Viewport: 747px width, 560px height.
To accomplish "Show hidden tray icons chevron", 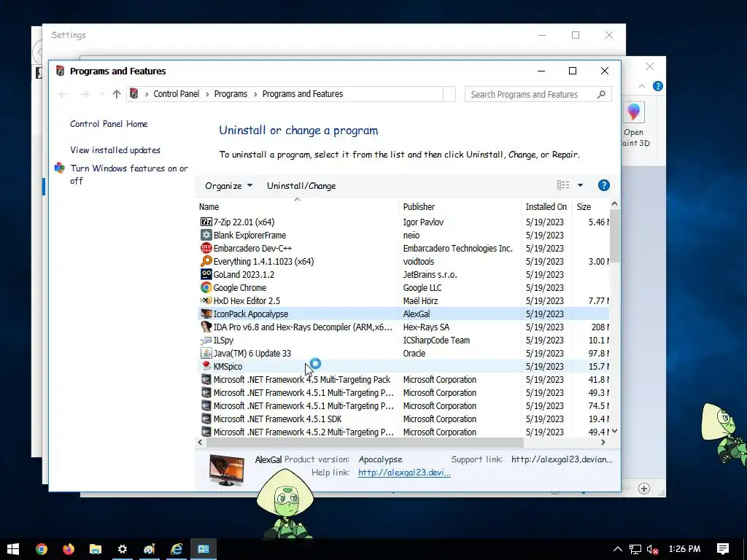I will click(x=617, y=549).
